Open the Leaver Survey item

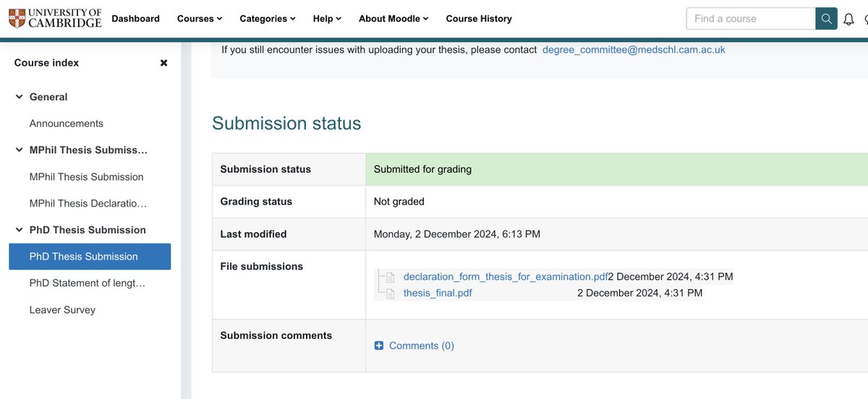click(62, 310)
